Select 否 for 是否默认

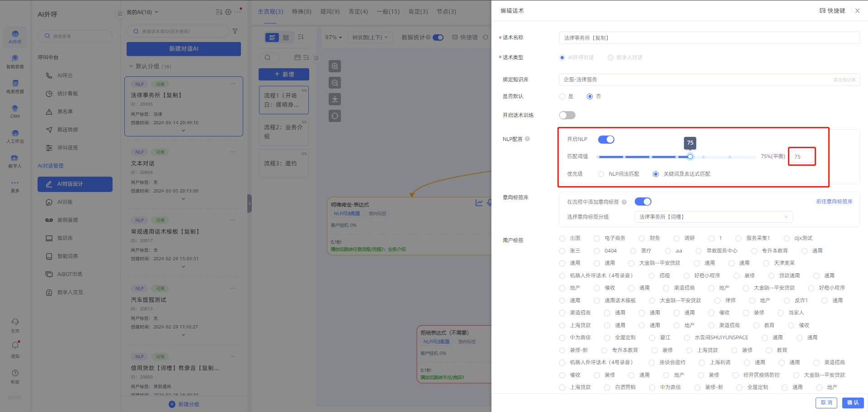pos(590,96)
